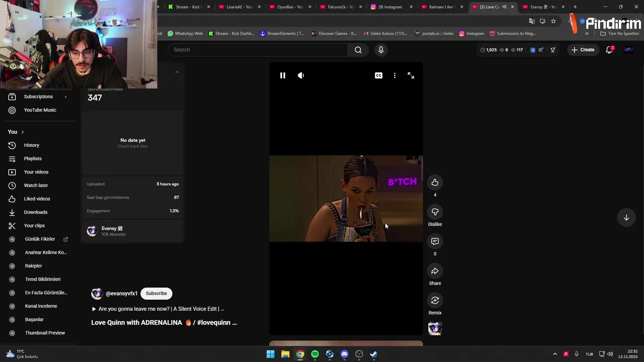Open the Gelen Kutusu (111) bookmark

[384, 34]
